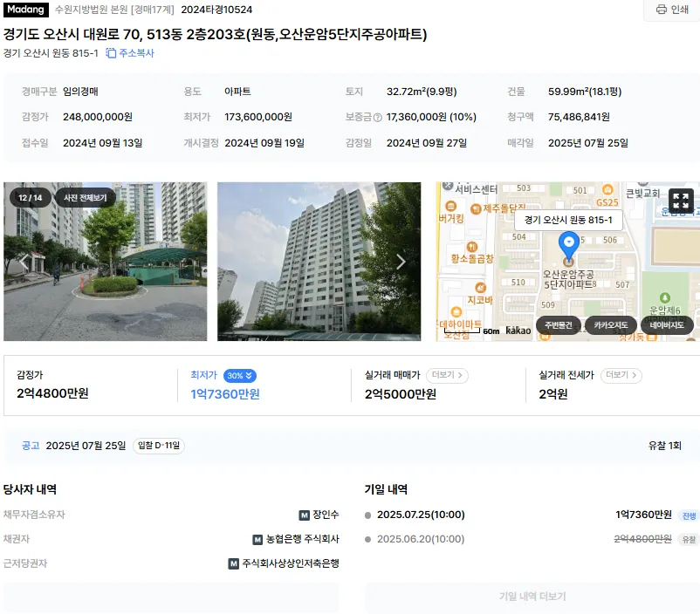This screenshot has width=700, height=614.
Task: Click the 12 / 14 photo counter
Action: pos(31,198)
